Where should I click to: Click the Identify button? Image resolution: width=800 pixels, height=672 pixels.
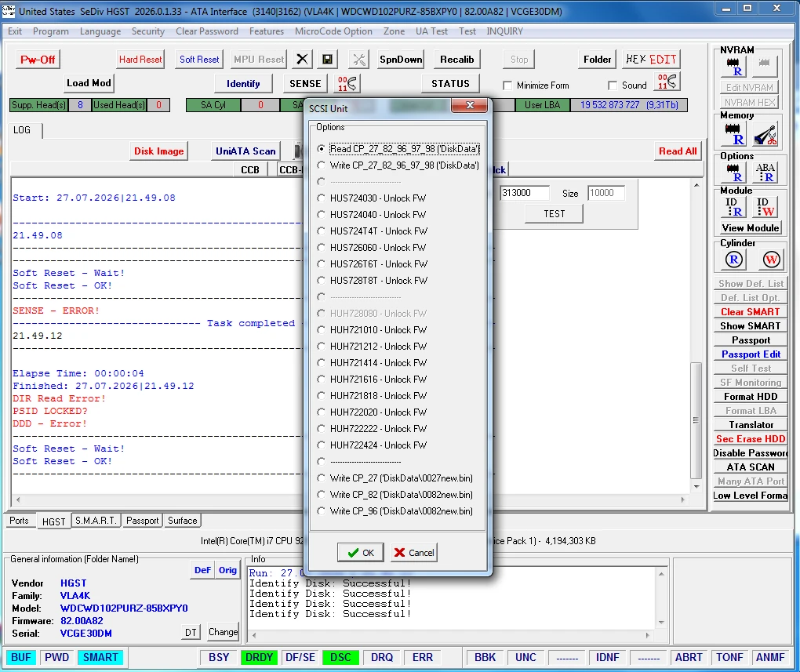tap(243, 83)
